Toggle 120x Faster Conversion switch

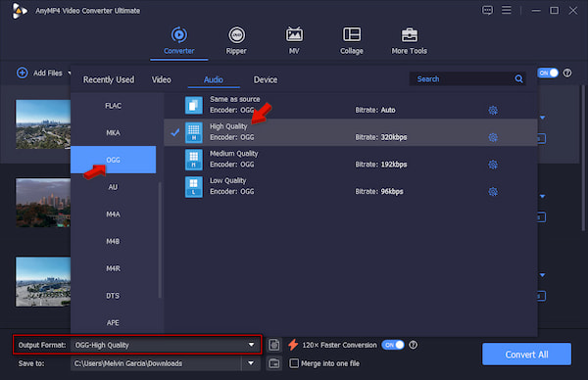pyautogui.click(x=393, y=345)
